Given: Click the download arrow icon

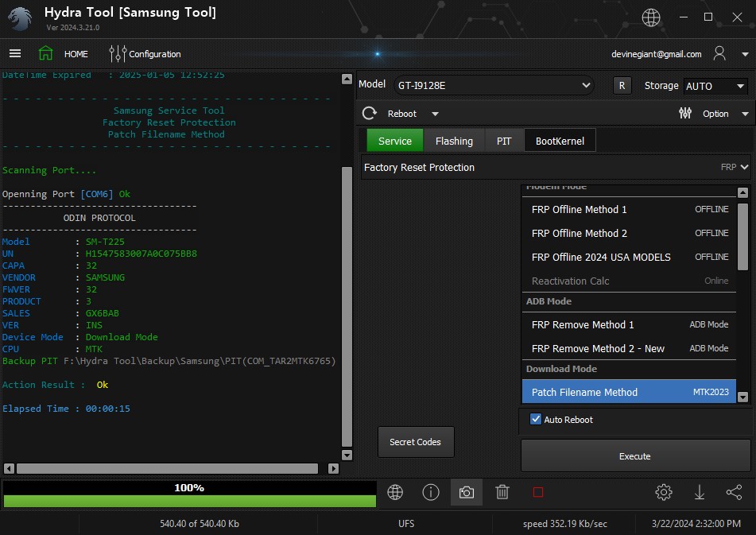Looking at the screenshot, I should click(699, 492).
